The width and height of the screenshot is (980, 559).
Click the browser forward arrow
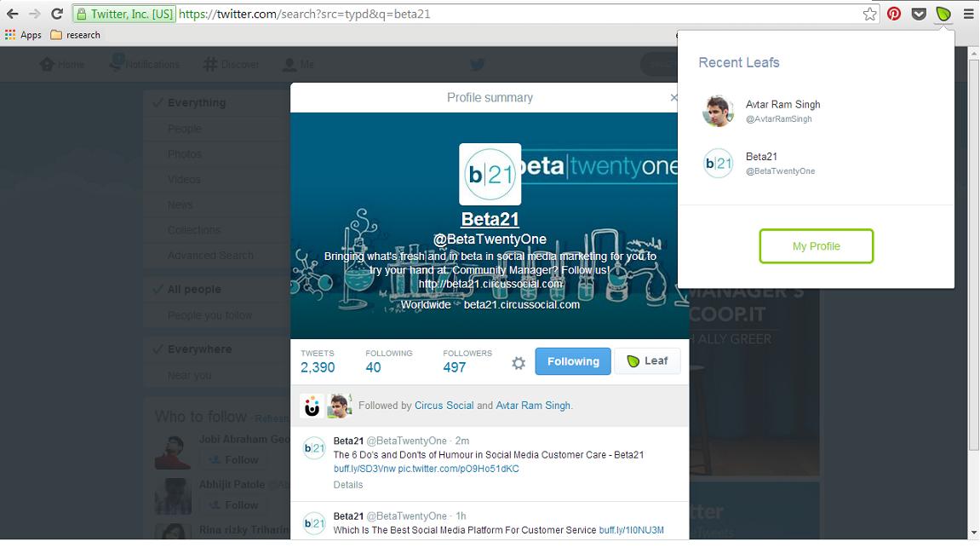(x=35, y=14)
